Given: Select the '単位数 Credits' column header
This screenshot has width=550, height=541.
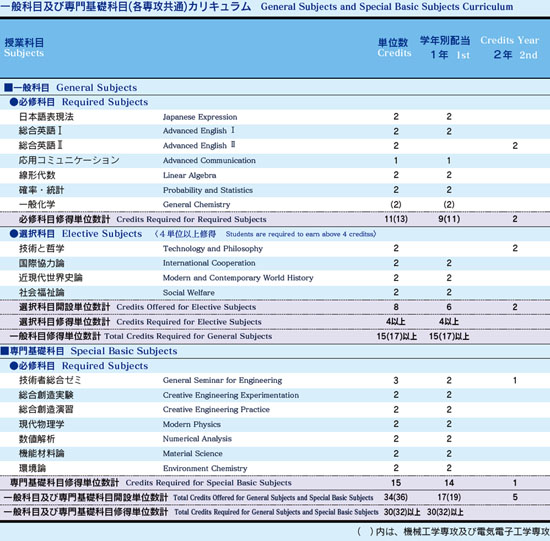Looking at the screenshot, I should point(394,48).
